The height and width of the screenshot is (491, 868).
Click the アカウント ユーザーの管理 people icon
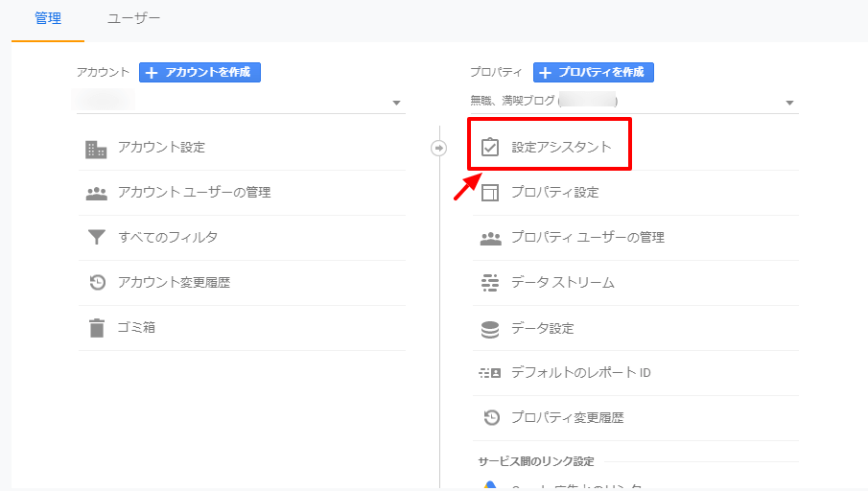coord(96,193)
